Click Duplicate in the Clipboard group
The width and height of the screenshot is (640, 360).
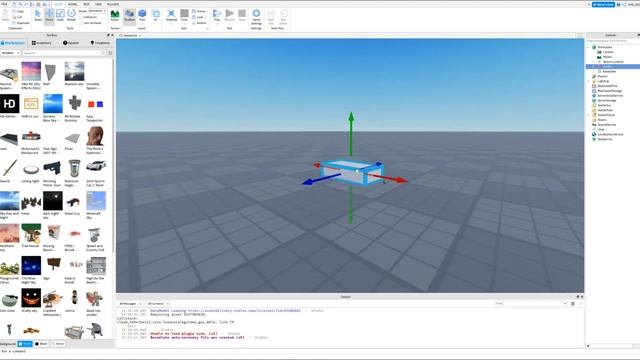(20, 23)
